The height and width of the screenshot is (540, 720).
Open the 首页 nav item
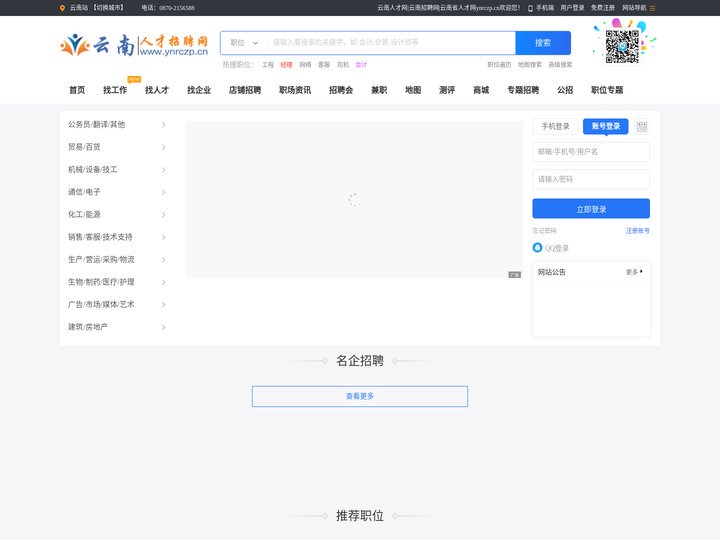click(77, 90)
